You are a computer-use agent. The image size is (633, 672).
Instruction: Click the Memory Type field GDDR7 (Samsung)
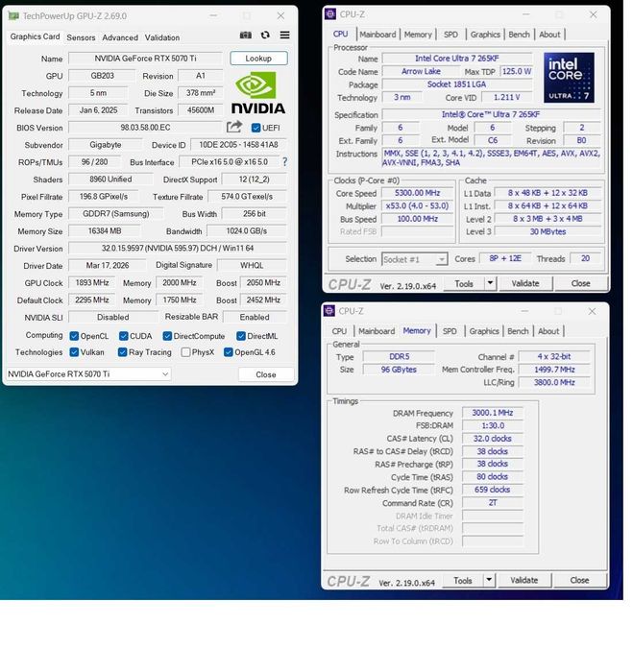click(x=116, y=213)
